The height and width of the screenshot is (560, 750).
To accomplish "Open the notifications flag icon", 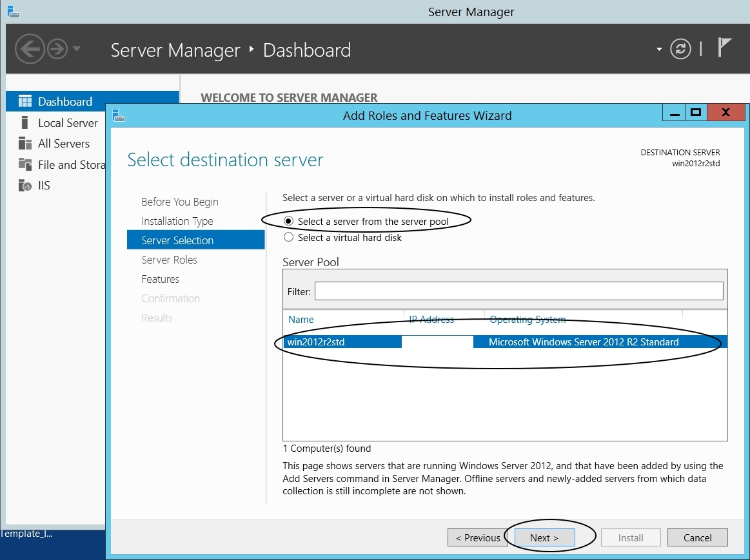I will coord(725,48).
